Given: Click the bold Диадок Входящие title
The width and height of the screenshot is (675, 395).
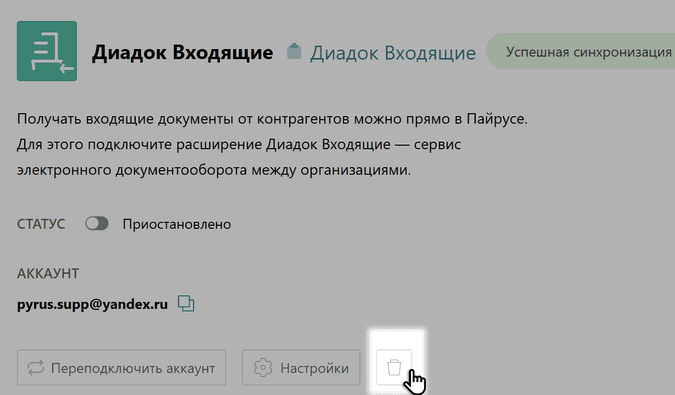Looking at the screenshot, I should coord(183,52).
